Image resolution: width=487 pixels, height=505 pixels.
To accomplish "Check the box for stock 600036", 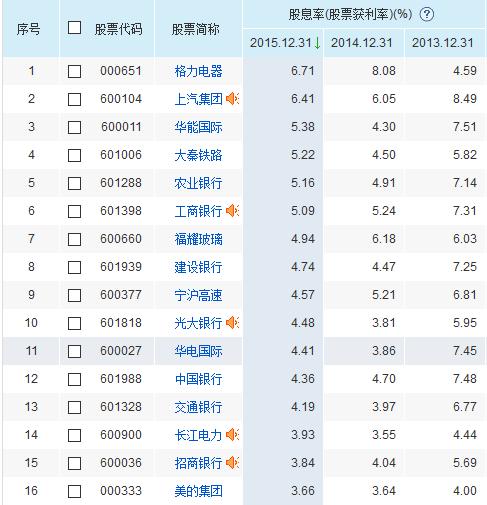I will click(74, 463).
